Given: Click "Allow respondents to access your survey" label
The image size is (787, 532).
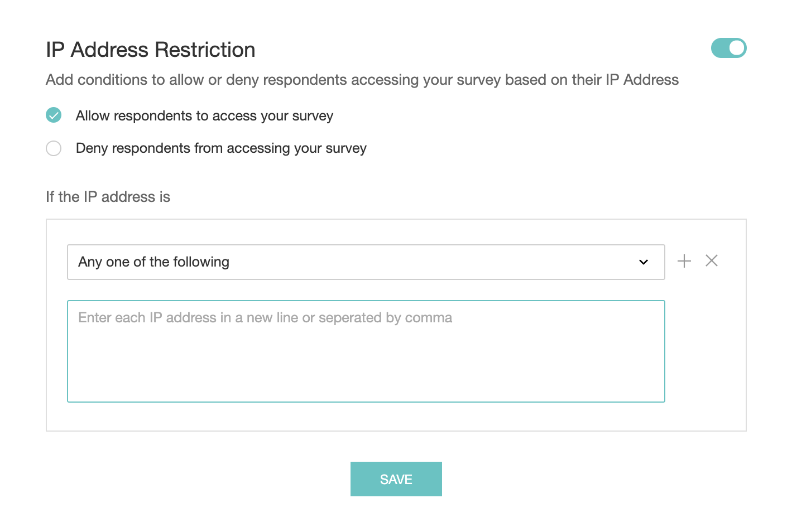Looking at the screenshot, I should tap(204, 116).
